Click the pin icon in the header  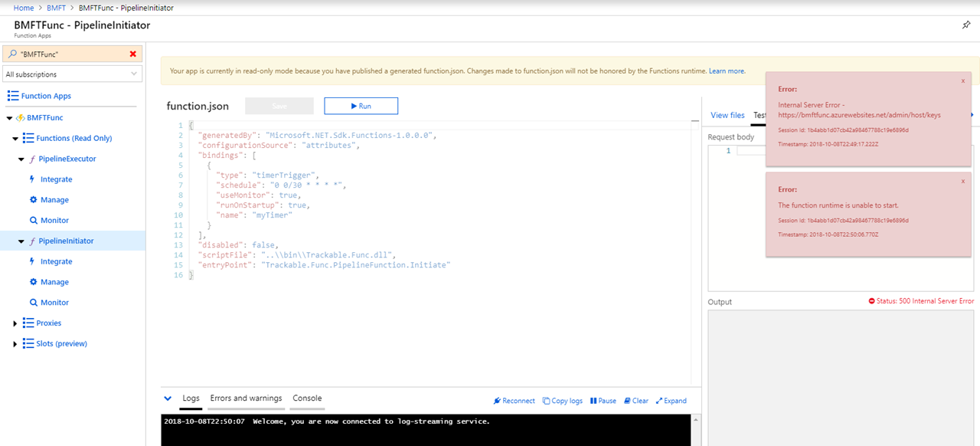click(967, 25)
